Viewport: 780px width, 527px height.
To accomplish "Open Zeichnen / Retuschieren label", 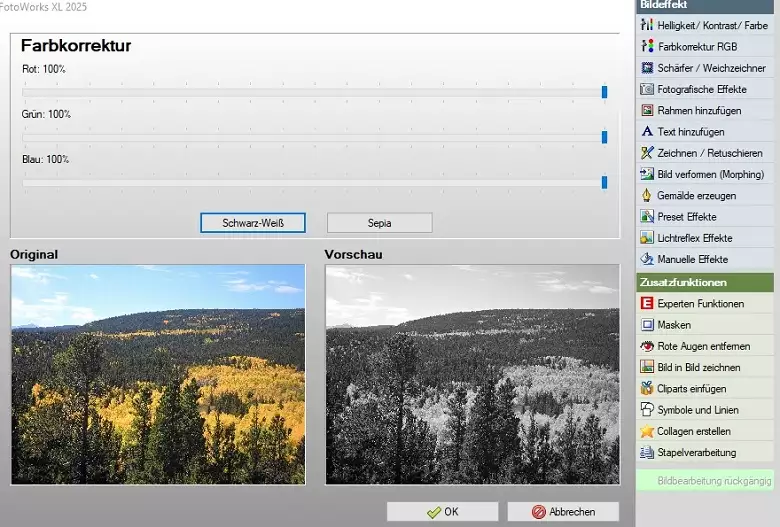I will click(x=710, y=153).
